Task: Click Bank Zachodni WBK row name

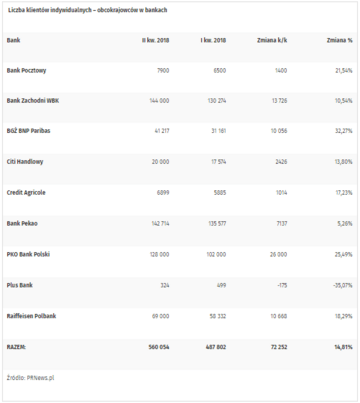Action: click(33, 101)
